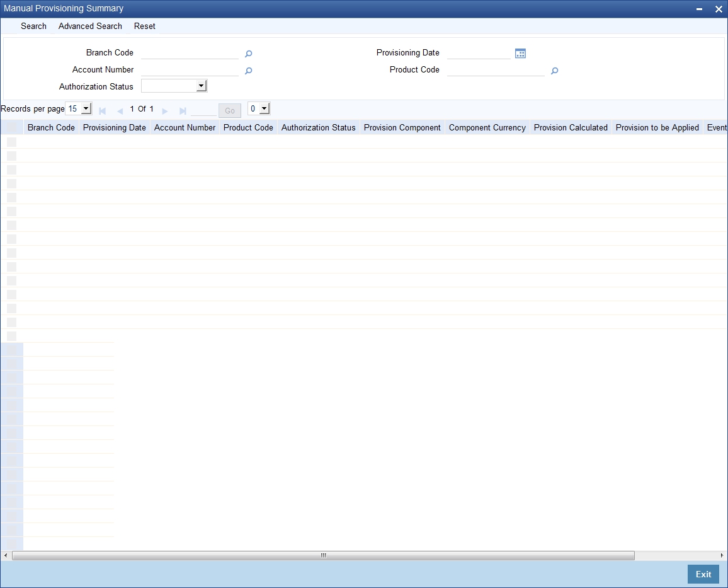Tick the select-all checkbox in table header

coord(11,127)
